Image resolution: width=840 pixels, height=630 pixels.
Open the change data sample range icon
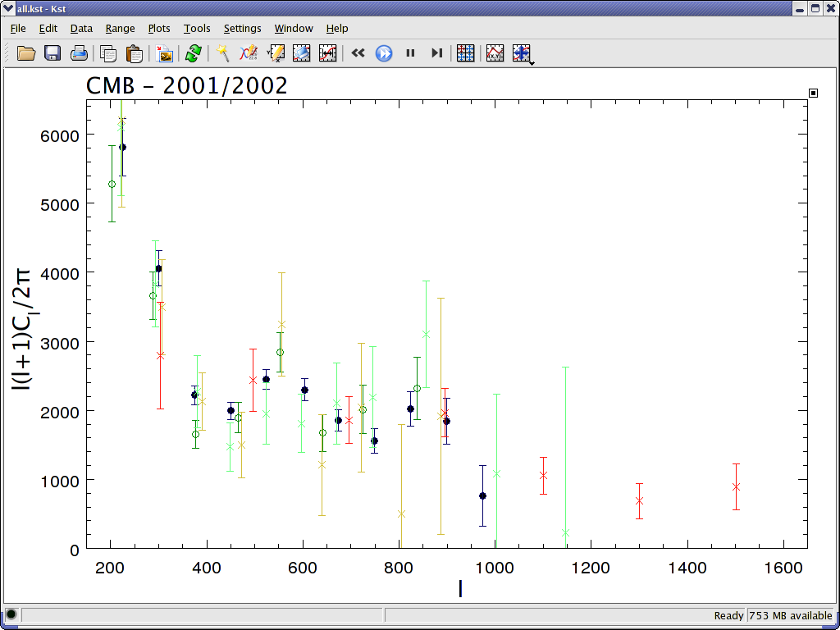click(x=328, y=53)
